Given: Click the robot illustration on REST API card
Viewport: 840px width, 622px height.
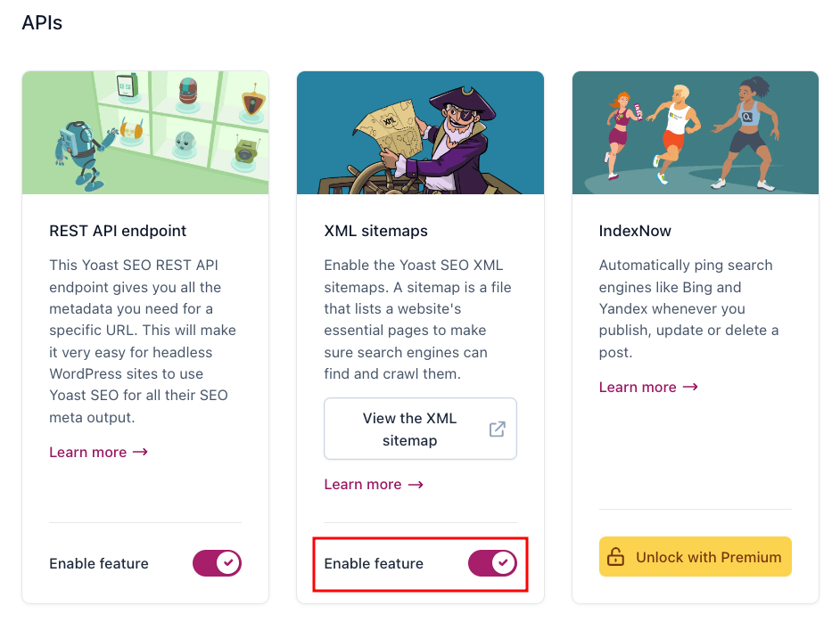Looking at the screenshot, I should click(x=145, y=132).
